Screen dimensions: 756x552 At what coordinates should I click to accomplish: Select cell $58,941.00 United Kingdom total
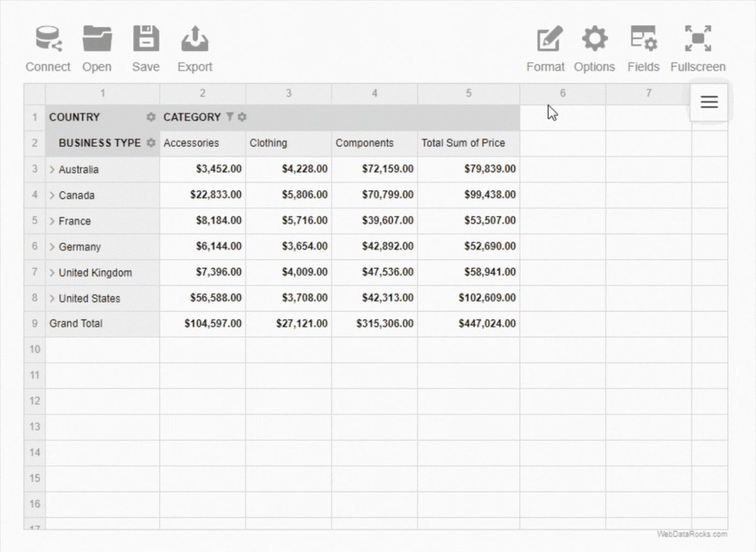point(469,273)
